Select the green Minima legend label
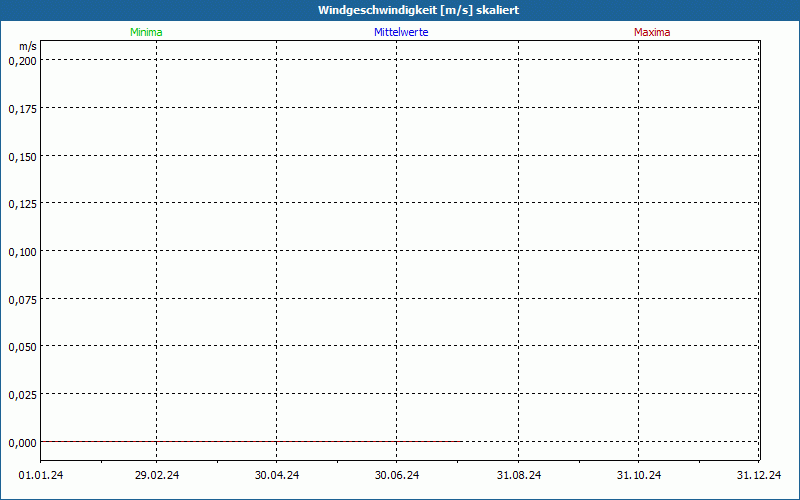This screenshot has width=800, height=500. pyautogui.click(x=146, y=32)
